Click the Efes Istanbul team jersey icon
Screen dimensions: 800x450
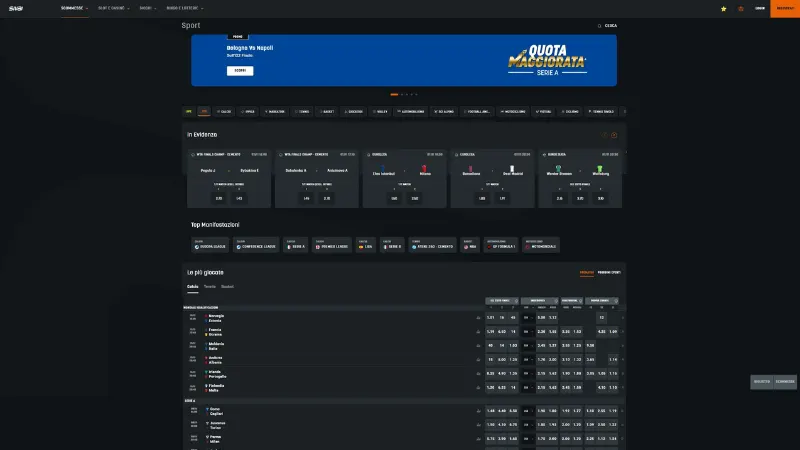point(383,168)
